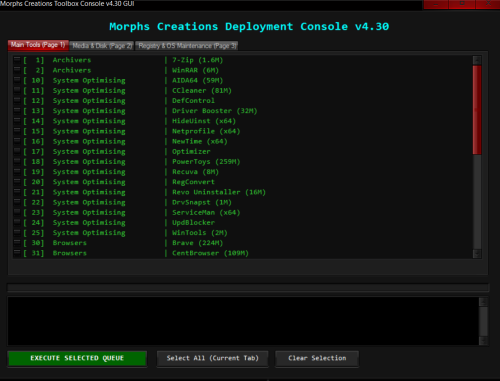Screen dimensions: 500x381
Task: Click the progress bar above the log
Action: [248, 287]
